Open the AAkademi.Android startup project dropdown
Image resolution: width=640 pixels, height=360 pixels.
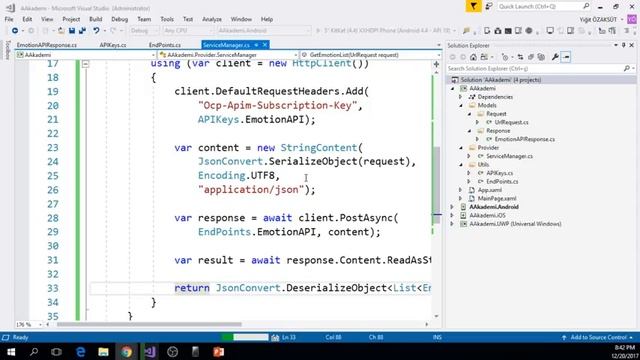pos(264,31)
